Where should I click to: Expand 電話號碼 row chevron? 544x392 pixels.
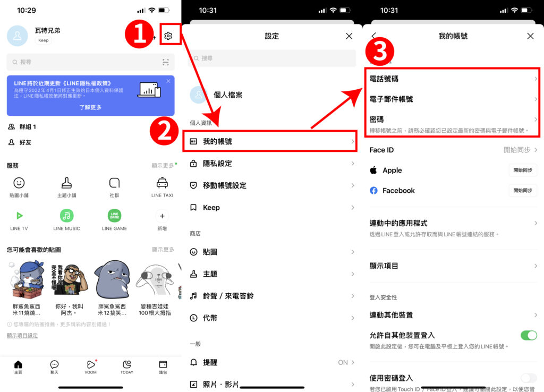535,79
